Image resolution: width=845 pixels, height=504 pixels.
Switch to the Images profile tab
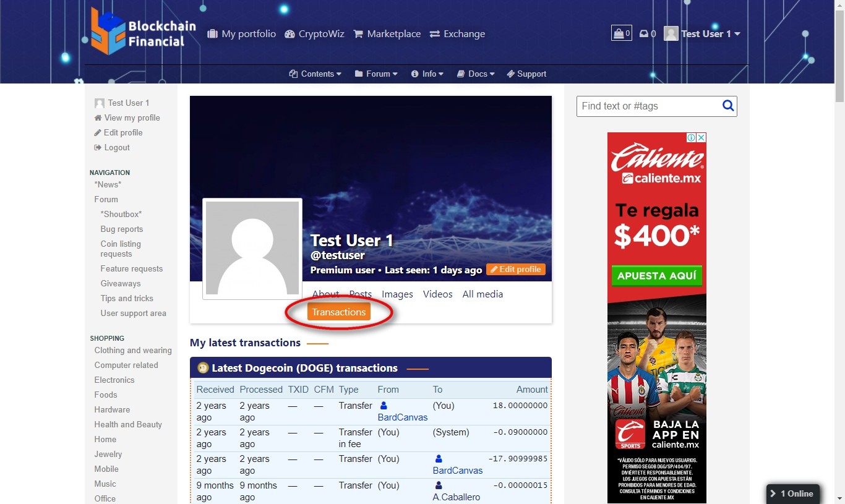point(397,294)
